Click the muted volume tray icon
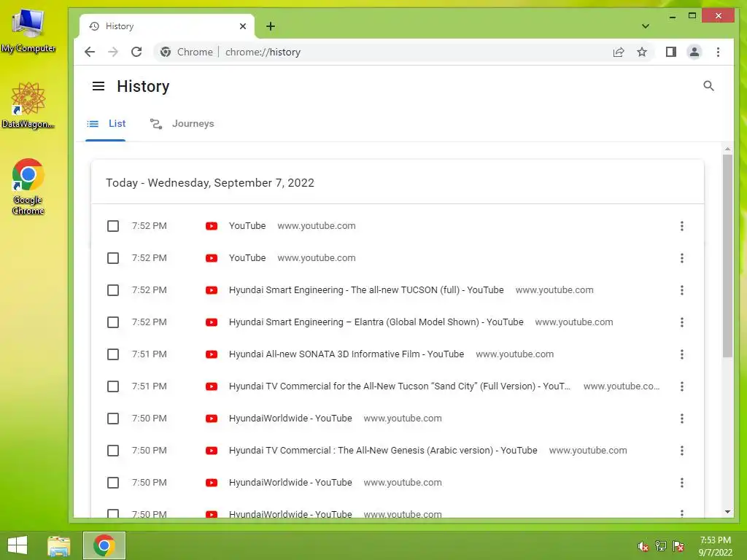Viewport: 747px width, 560px height. coord(643,546)
